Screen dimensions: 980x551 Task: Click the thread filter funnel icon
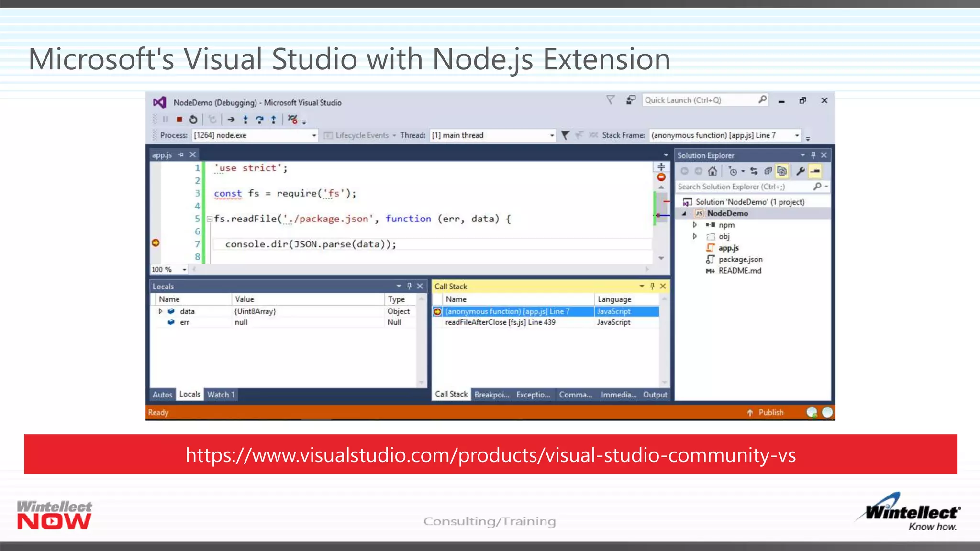tap(565, 135)
